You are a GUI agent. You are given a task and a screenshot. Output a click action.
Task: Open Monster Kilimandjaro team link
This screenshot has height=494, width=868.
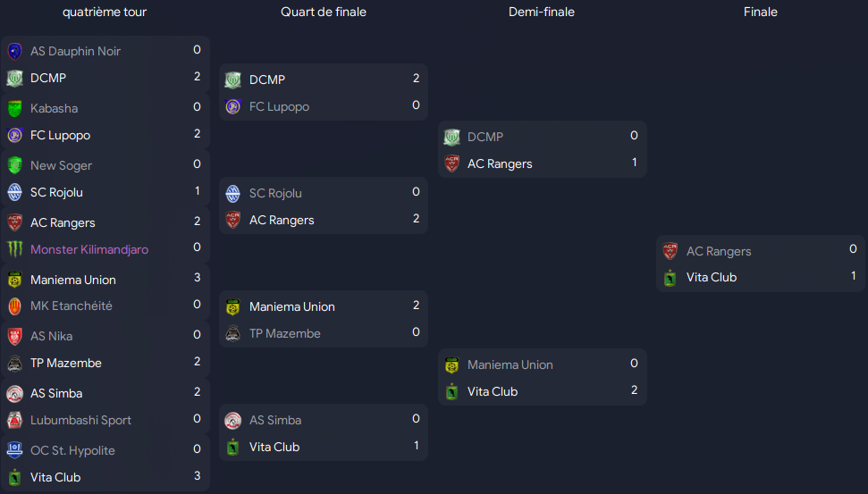coord(89,249)
